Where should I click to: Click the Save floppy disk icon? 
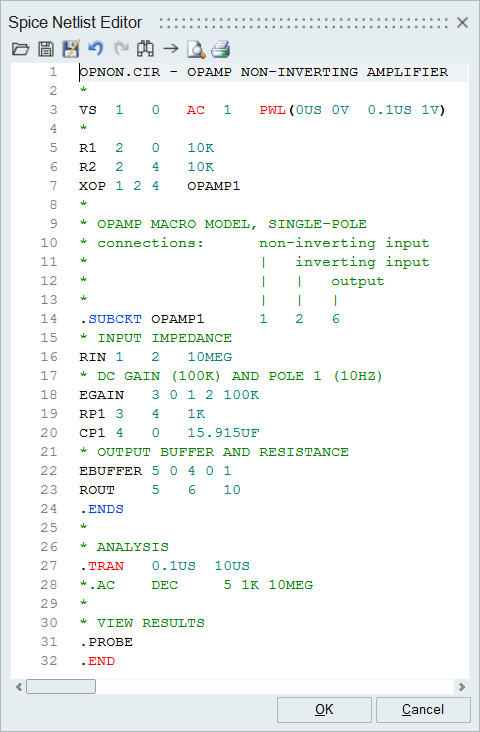point(46,49)
